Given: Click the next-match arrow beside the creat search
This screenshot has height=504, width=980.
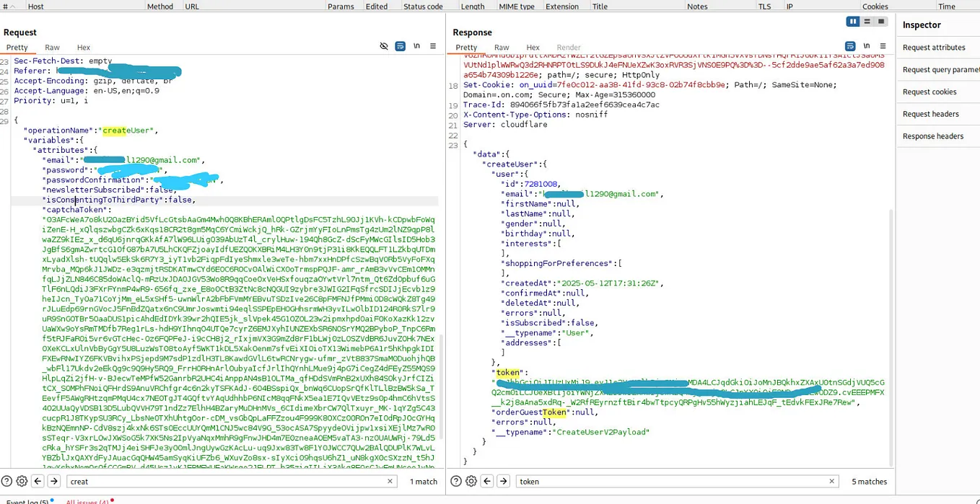Looking at the screenshot, I should point(54,481).
